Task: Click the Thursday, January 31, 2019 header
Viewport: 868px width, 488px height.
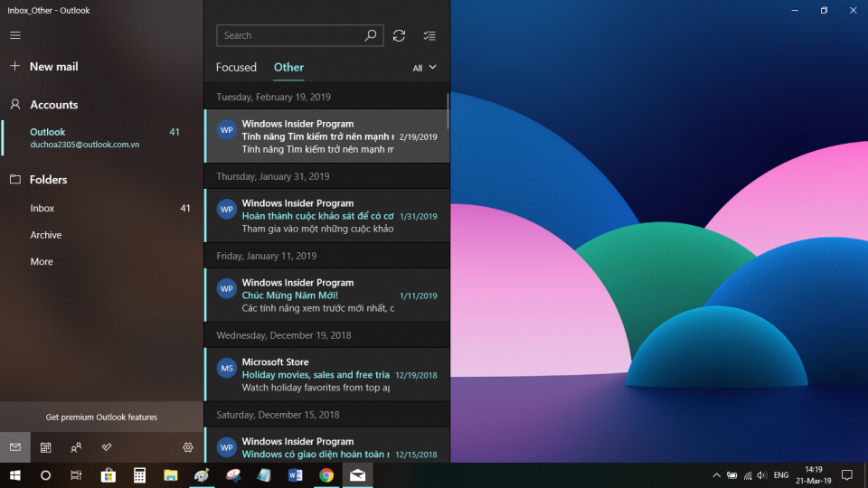Action: coord(327,176)
